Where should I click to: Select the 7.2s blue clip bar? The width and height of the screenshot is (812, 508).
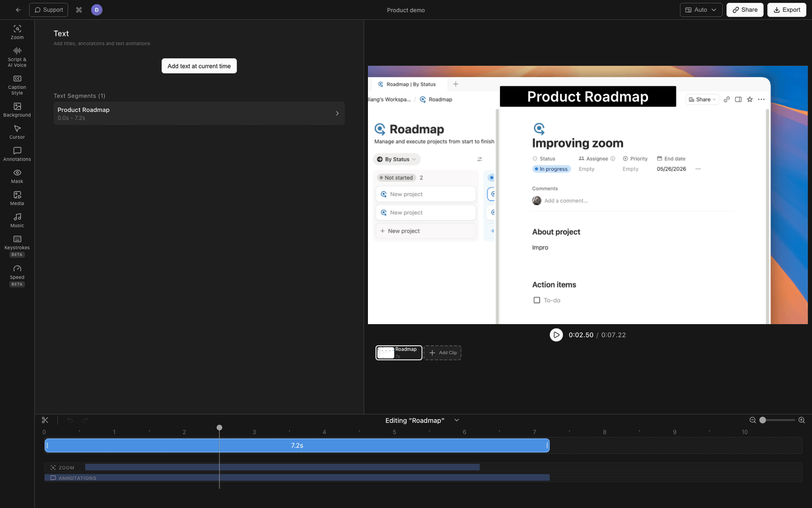297,446
